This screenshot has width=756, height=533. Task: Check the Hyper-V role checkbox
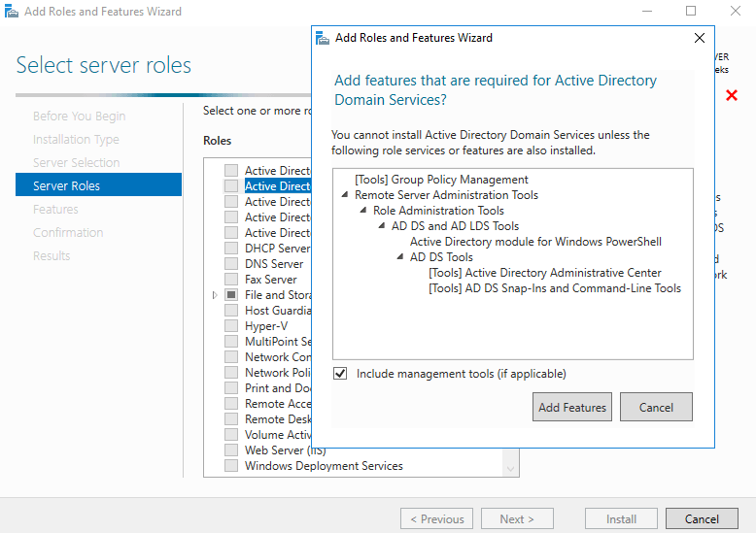[x=231, y=326]
